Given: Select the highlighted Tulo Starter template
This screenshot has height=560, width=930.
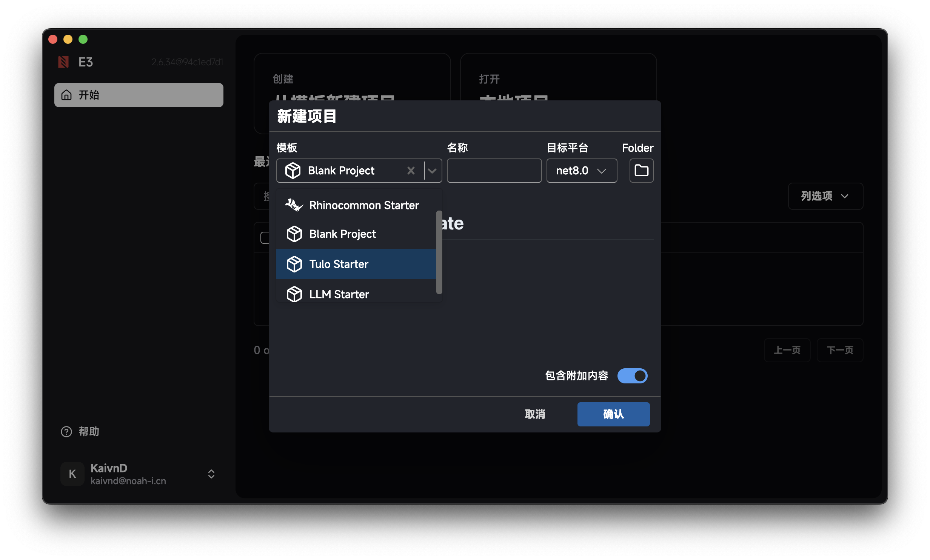Looking at the screenshot, I should click(x=339, y=264).
